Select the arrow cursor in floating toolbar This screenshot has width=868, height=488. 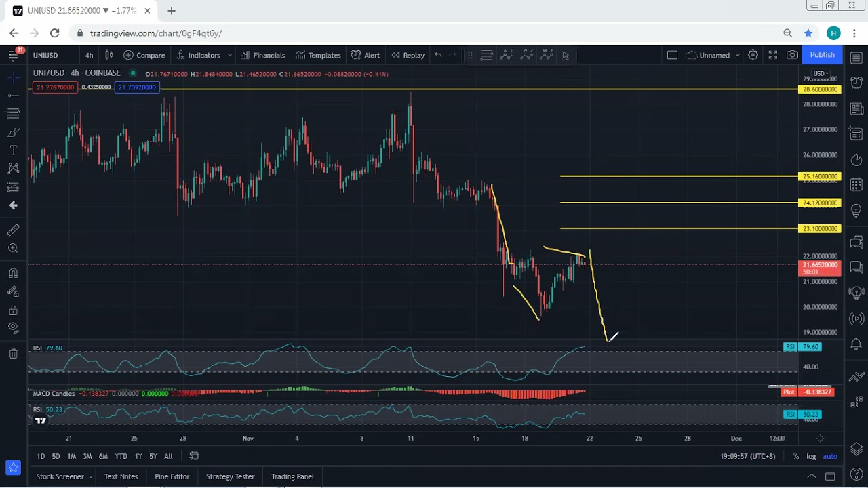[x=566, y=56]
